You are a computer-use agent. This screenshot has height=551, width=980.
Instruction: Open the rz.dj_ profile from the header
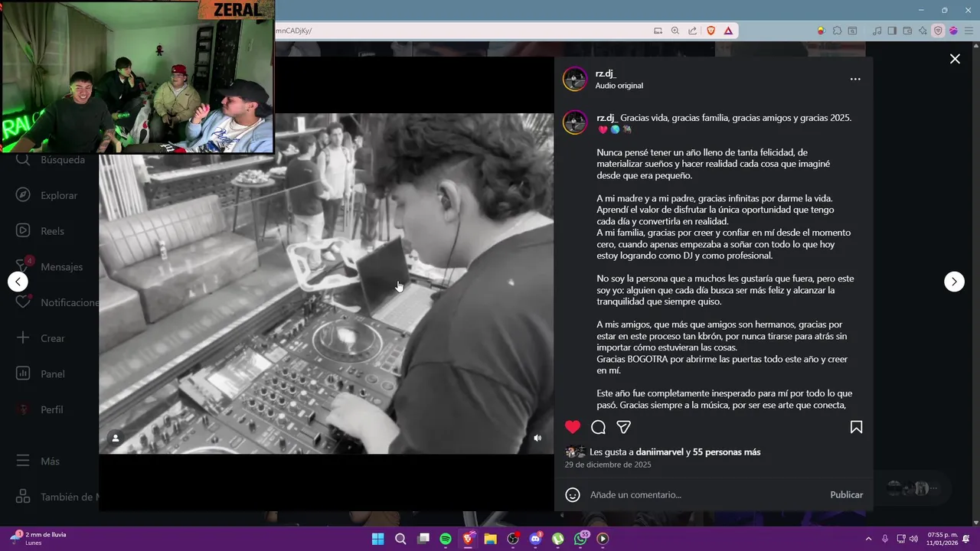pos(606,73)
